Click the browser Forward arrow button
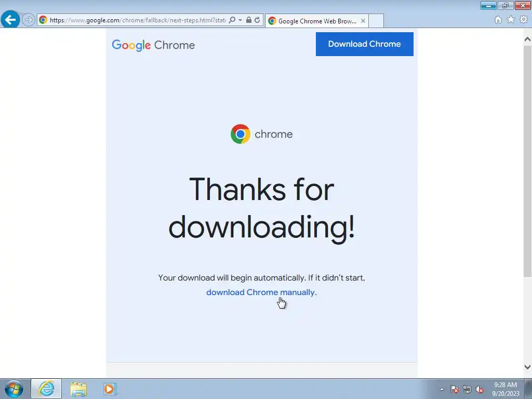The image size is (532, 399). click(x=29, y=20)
